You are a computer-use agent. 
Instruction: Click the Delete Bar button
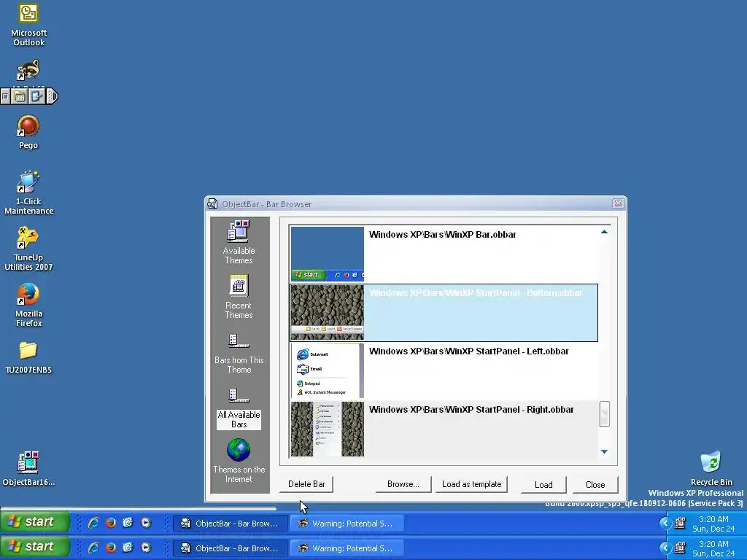tap(306, 484)
